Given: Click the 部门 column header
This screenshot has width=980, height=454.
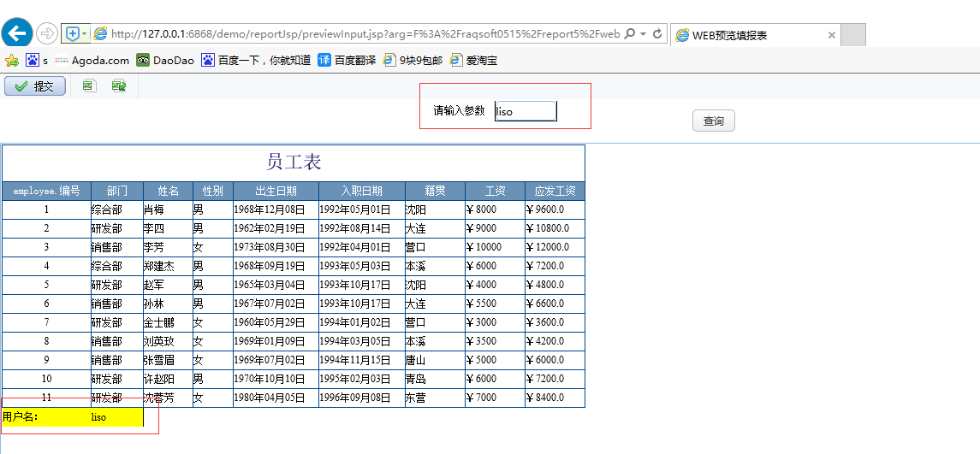Looking at the screenshot, I should 117,191.
